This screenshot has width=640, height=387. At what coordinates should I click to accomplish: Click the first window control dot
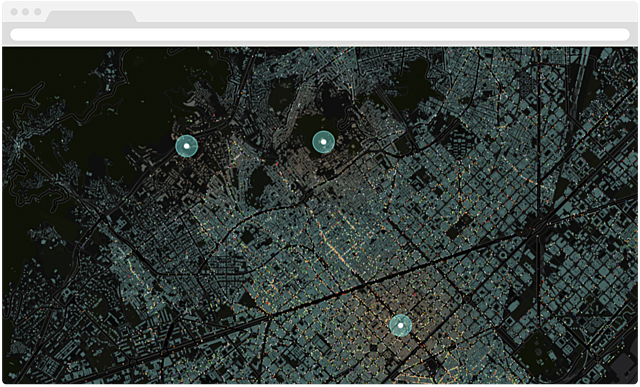coord(14,11)
